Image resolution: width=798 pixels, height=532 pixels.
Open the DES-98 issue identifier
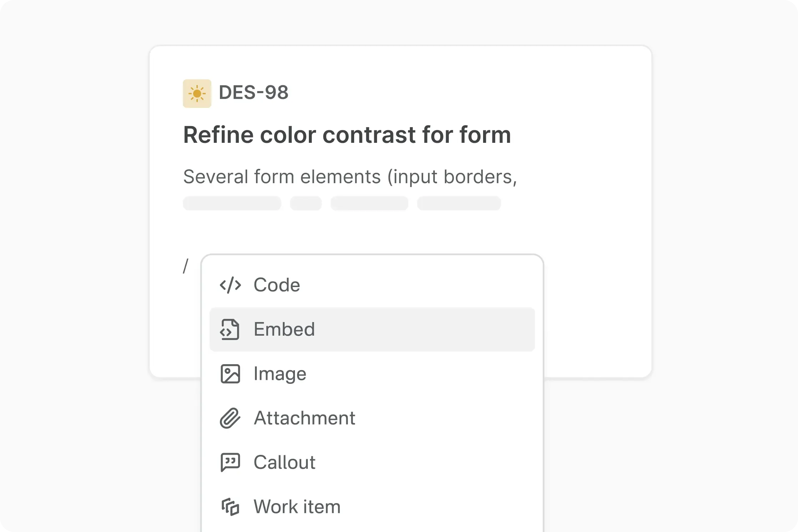[254, 92]
